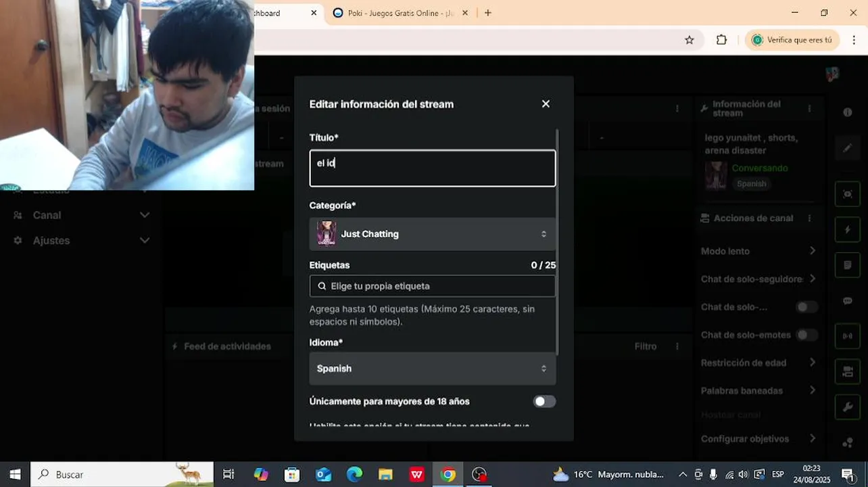868x487 pixels.
Task: Click the wrench icon in right toolbar
Action: pyautogui.click(x=847, y=407)
